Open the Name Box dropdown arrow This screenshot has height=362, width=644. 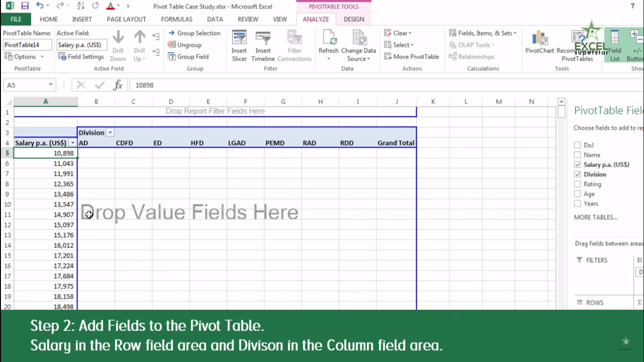coord(51,85)
